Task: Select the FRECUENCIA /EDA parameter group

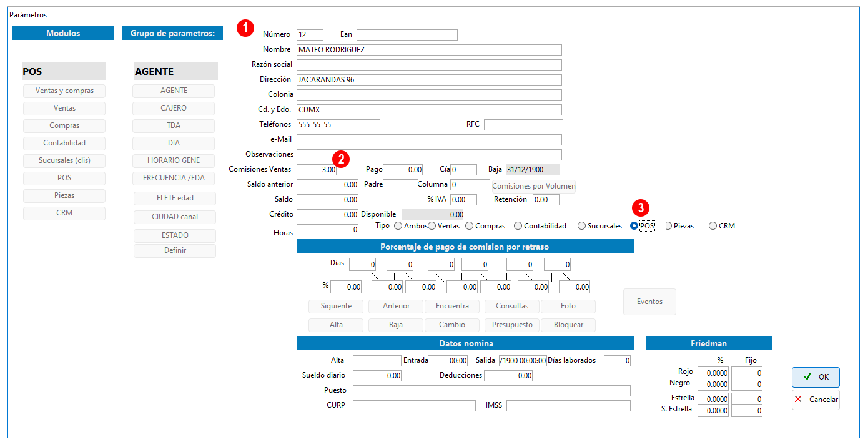Action: point(174,179)
